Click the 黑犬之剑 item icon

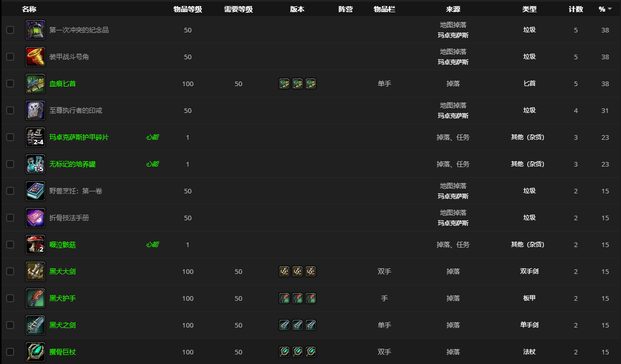pyautogui.click(x=35, y=325)
